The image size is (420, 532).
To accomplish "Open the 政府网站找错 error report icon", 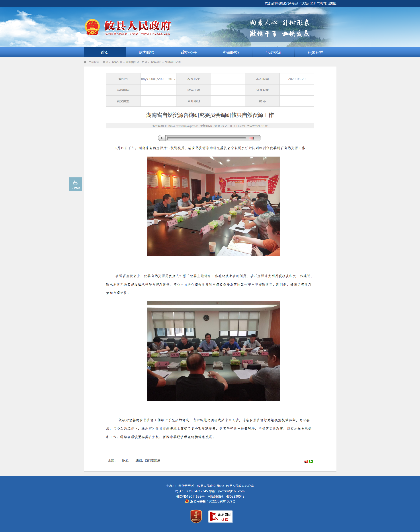I will [x=220, y=516].
